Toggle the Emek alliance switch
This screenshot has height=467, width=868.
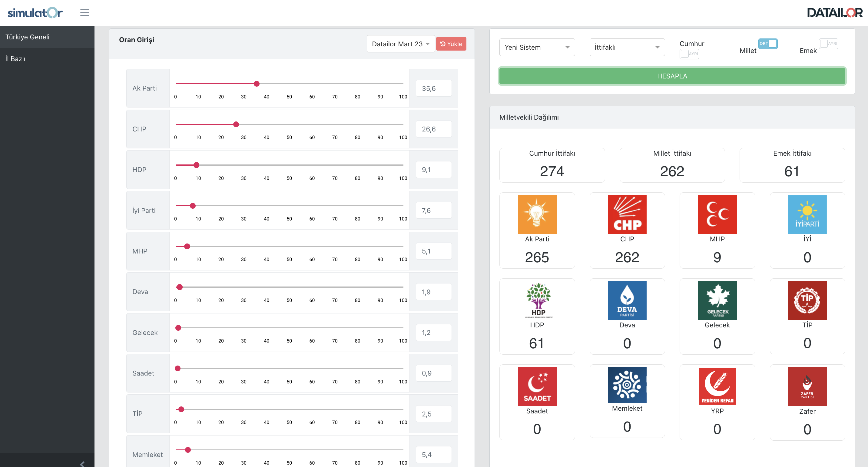pos(828,44)
